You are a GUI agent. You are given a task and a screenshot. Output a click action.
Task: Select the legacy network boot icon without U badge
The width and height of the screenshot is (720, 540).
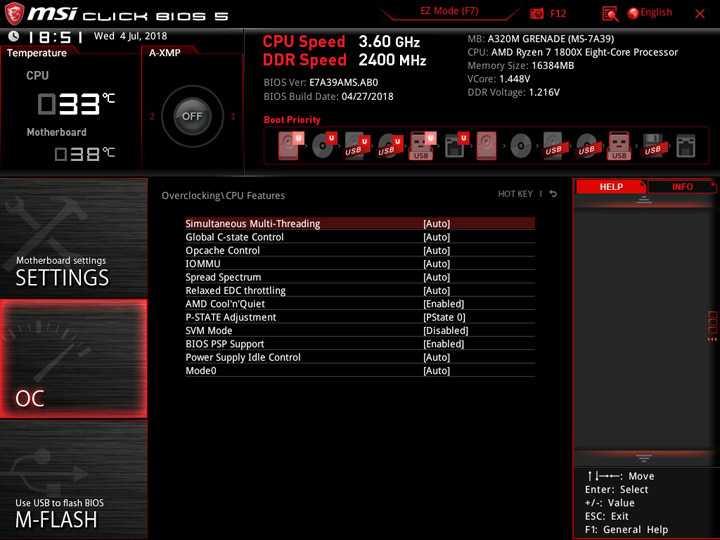tap(686, 146)
